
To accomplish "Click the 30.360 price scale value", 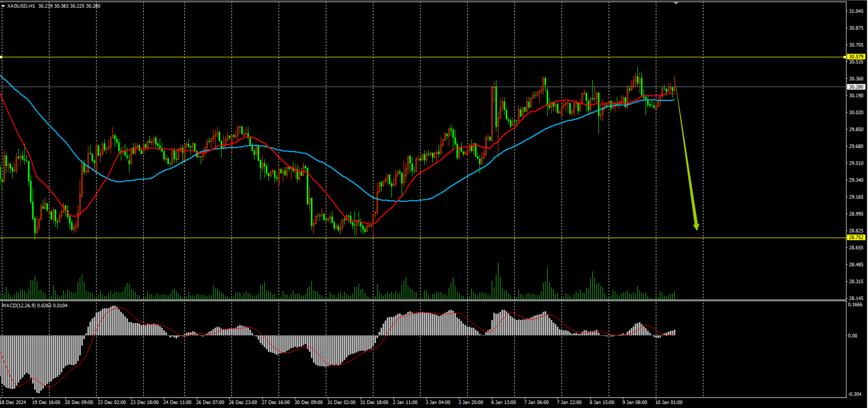I will point(856,79).
